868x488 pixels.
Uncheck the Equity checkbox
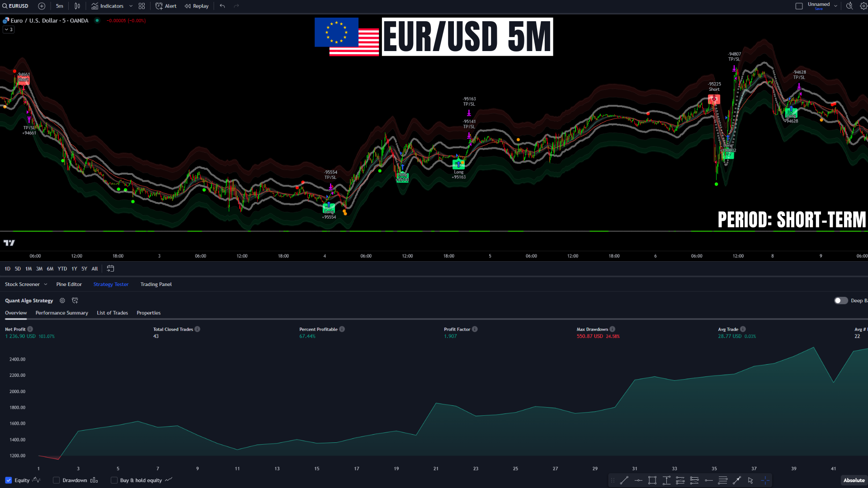pyautogui.click(x=9, y=480)
